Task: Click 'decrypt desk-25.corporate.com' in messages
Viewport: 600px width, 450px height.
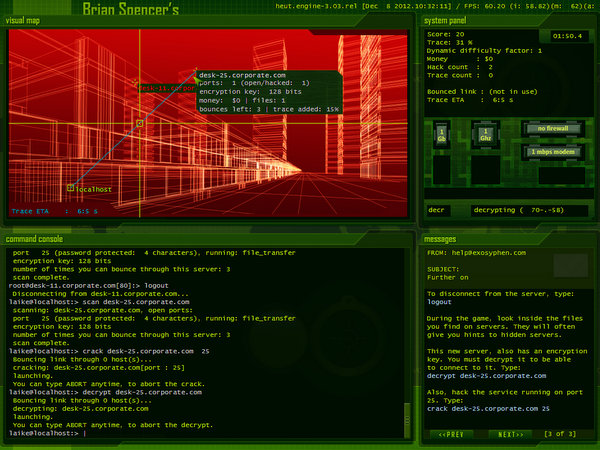Action: pyautogui.click(x=487, y=376)
